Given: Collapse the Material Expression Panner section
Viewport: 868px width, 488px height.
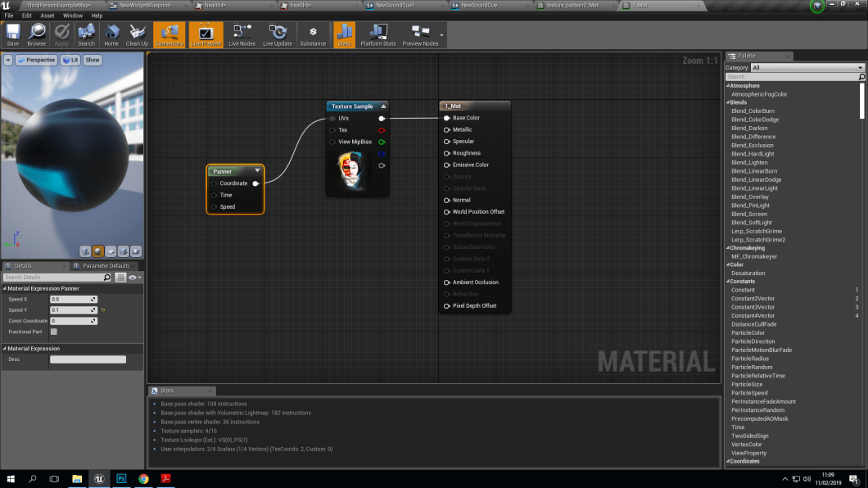Looking at the screenshot, I should (7, 288).
